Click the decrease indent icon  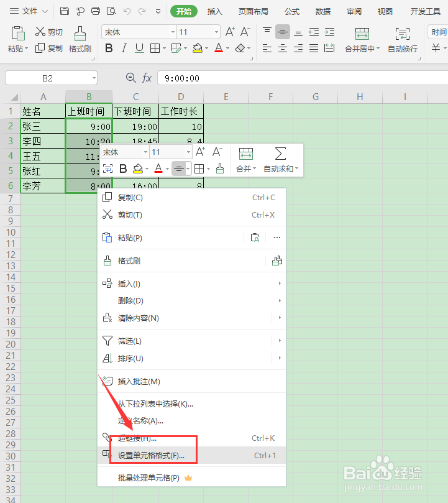click(x=314, y=32)
